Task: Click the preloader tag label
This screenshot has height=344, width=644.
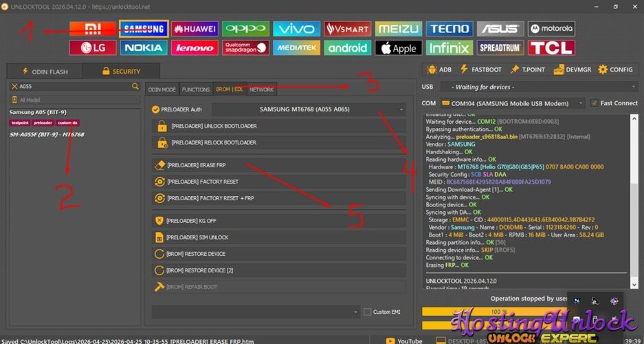Action: (43, 123)
